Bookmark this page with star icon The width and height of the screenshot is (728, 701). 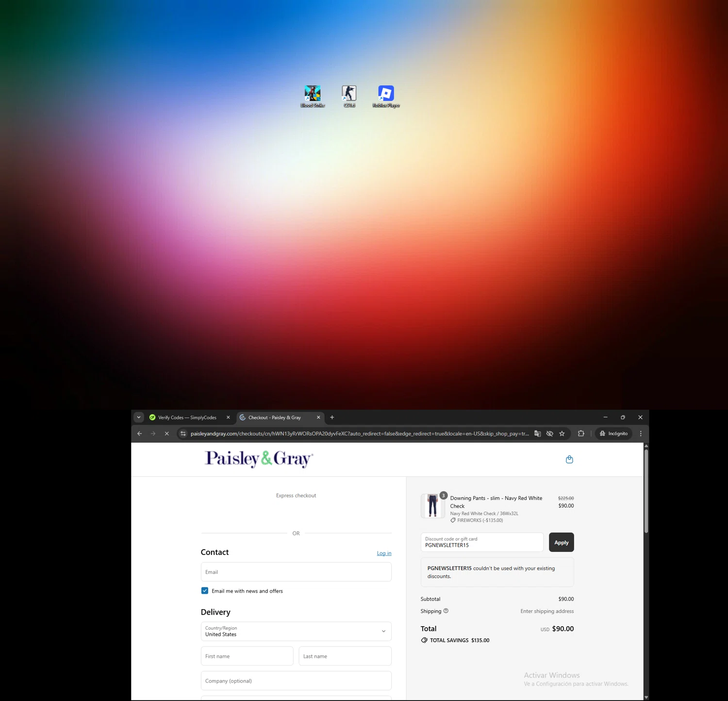point(562,434)
